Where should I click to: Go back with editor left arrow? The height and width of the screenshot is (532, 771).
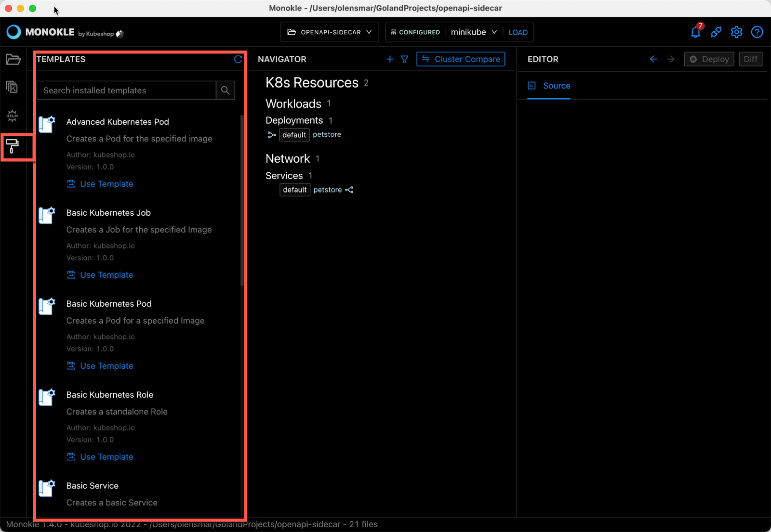pos(653,59)
